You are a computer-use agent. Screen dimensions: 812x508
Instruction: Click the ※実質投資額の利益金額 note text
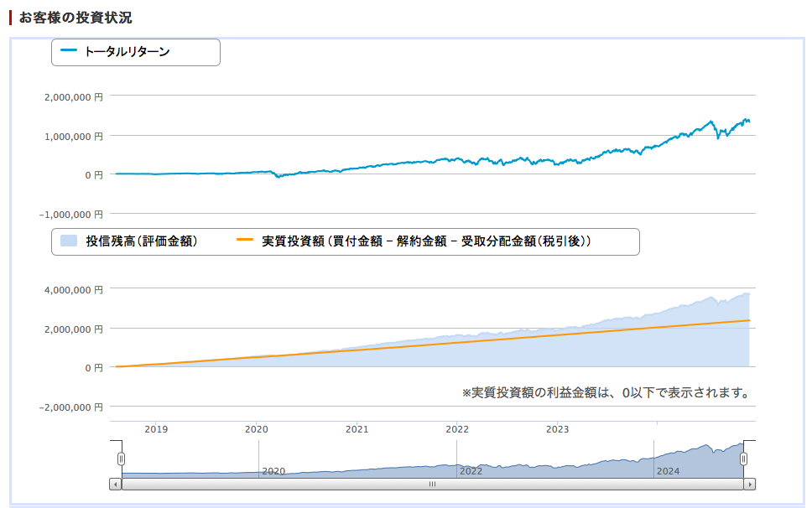coord(606,392)
